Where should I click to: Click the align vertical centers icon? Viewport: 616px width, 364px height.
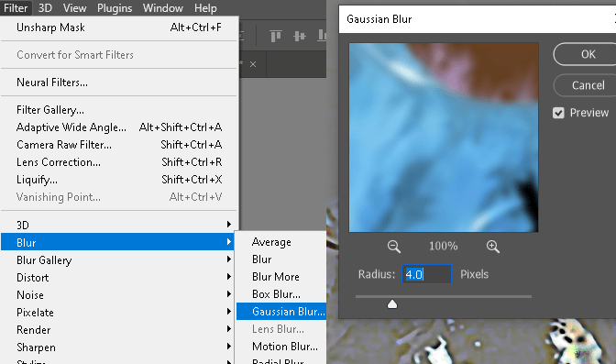(x=300, y=36)
